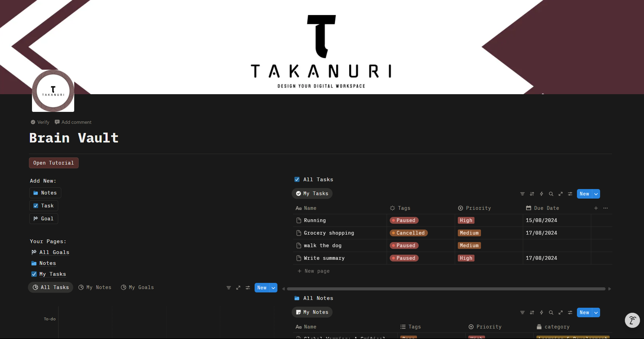Open the All Notes database heading
Viewport: 644px width, 339px height.
318,298
